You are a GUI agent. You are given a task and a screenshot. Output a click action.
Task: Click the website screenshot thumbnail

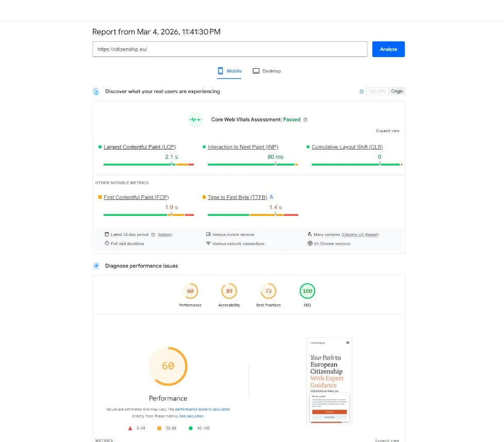coord(329,380)
